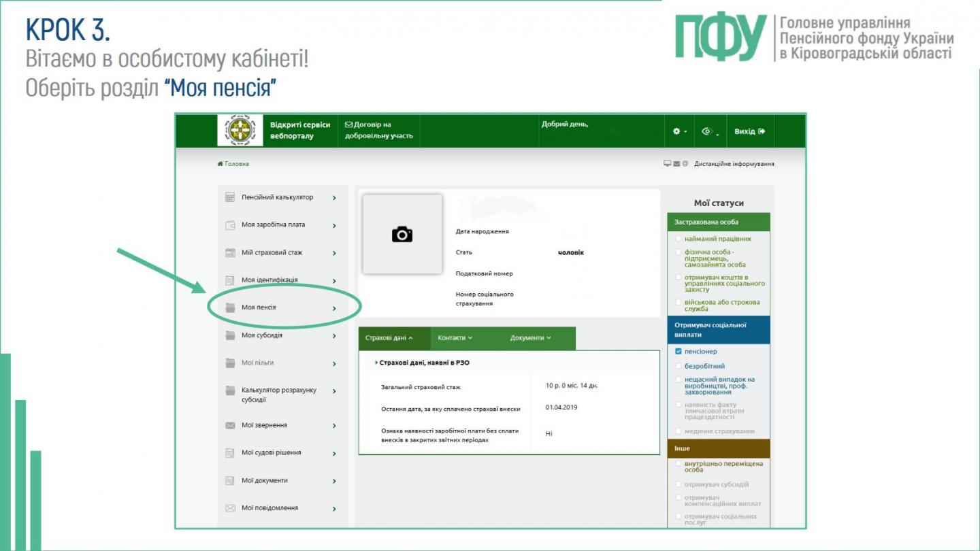Image resolution: width=980 pixels, height=551 pixels.
Task: Click the Моя заробітна плата wallet icon
Action: (230, 225)
